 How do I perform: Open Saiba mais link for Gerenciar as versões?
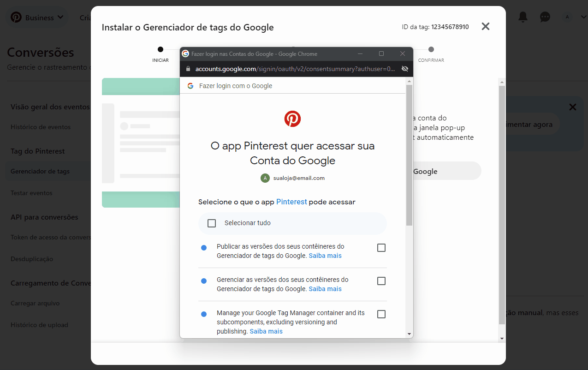325,289
